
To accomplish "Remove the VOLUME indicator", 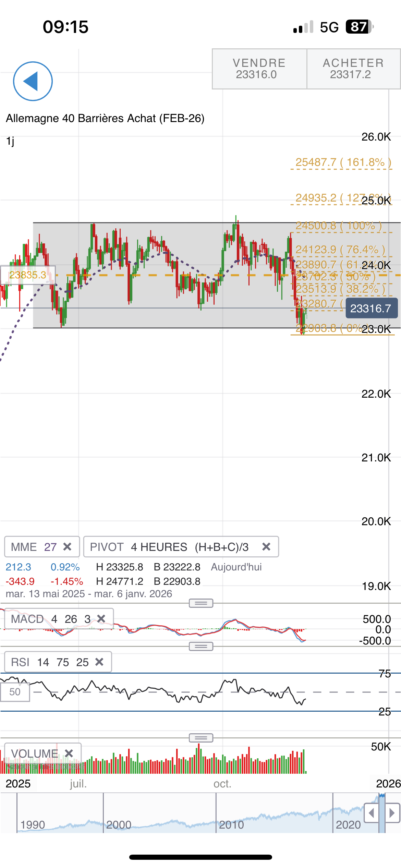I will click(69, 753).
